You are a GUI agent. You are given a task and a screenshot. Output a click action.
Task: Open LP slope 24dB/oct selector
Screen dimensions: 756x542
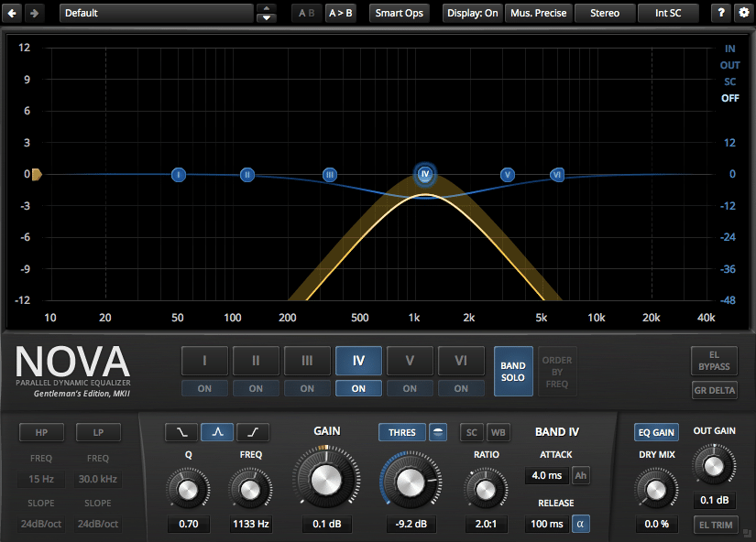(98, 524)
